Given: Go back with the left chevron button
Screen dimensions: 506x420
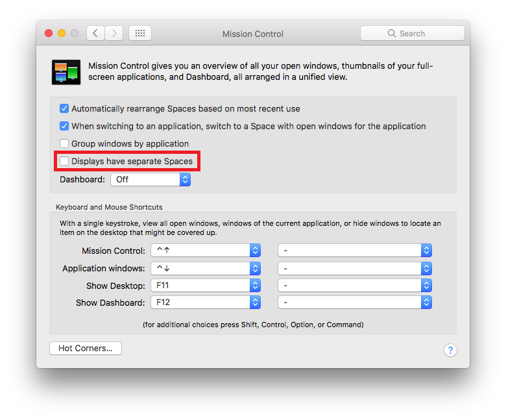Looking at the screenshot, I should coord(95,33).
